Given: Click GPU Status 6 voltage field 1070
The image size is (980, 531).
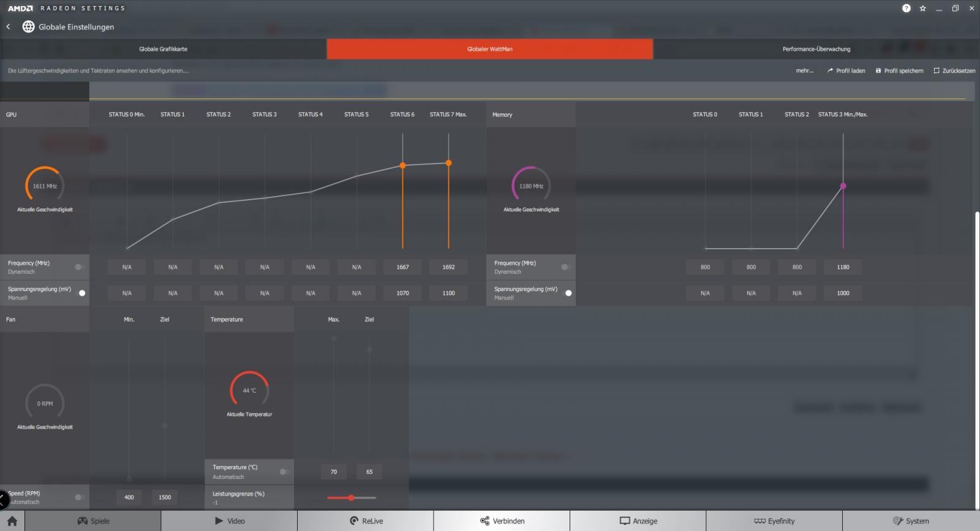Looking at the screenshot, I should 402,293.
